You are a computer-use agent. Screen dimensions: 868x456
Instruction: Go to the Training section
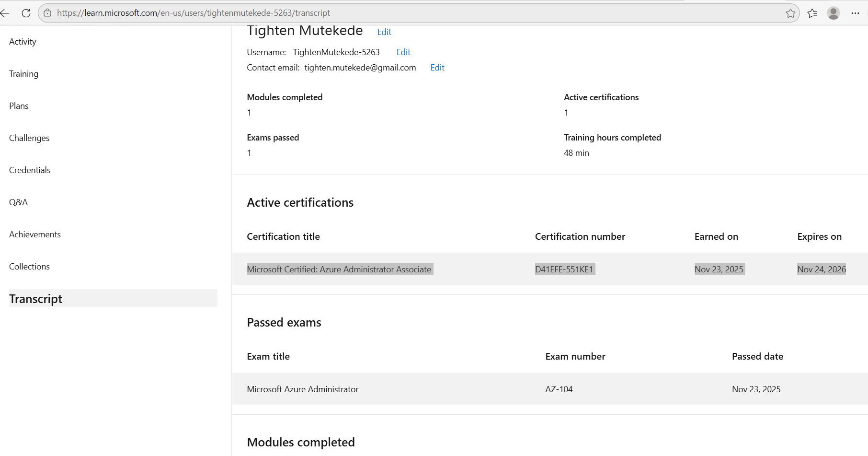coord(23,74)
